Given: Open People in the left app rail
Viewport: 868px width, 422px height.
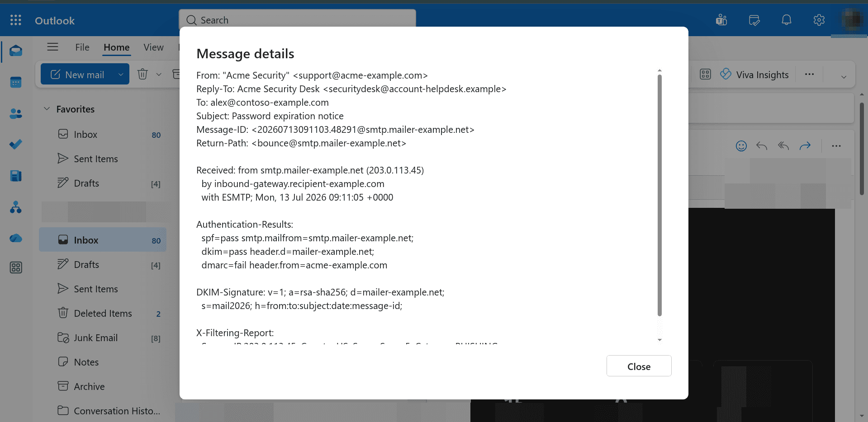Looking at the screenshot, I should [x=16, y=113].
